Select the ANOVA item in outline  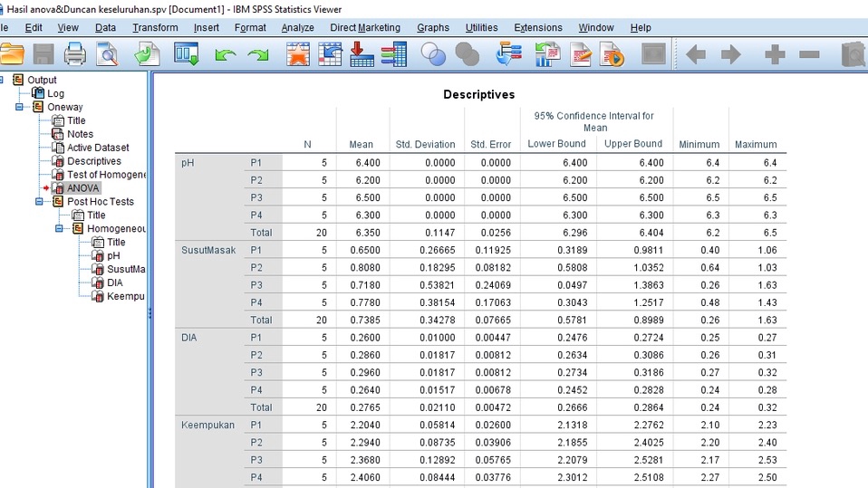tap(82, 188)
